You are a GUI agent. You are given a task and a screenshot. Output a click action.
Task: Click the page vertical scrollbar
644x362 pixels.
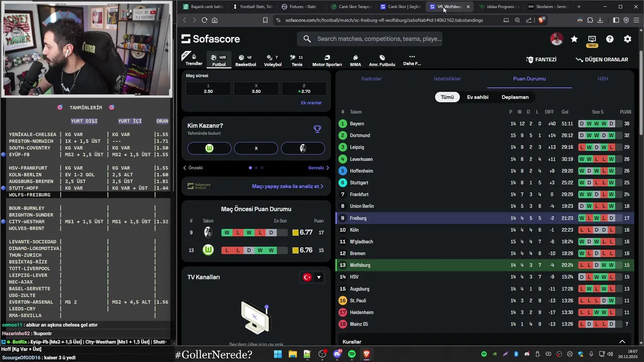(641, 93)
